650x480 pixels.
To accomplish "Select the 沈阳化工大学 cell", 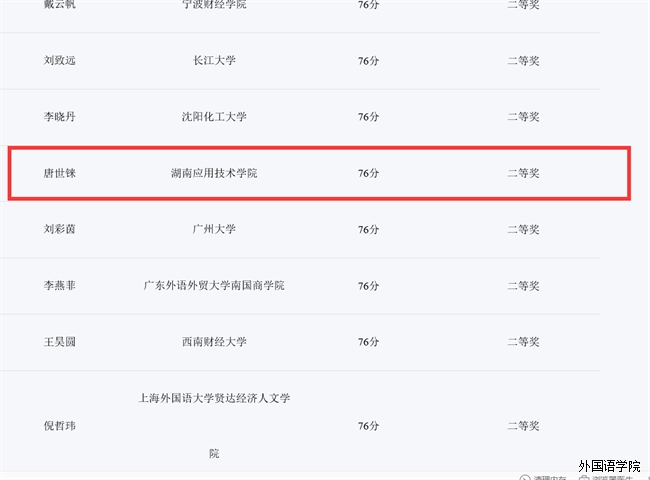I will click(x=214, y=117).
